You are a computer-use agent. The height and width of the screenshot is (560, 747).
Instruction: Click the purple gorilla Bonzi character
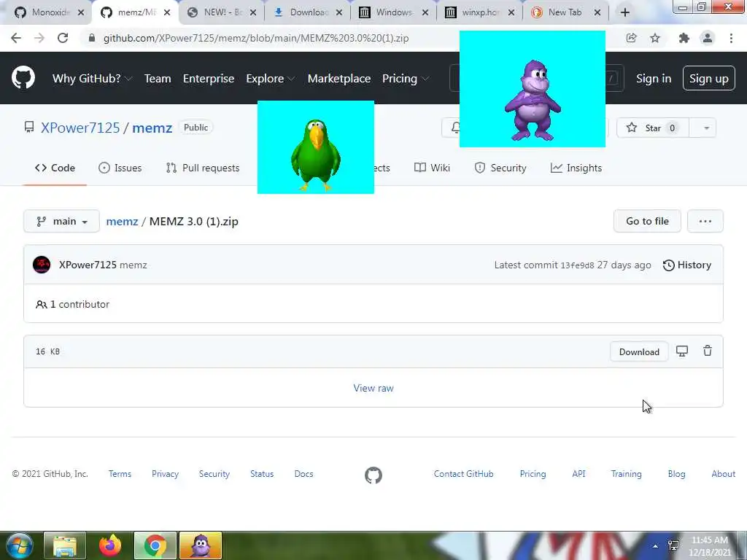tap(532, 101)
